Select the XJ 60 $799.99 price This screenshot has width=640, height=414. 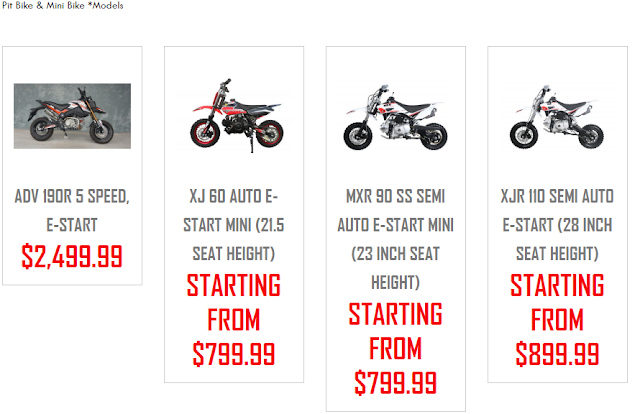coord(234,354)
